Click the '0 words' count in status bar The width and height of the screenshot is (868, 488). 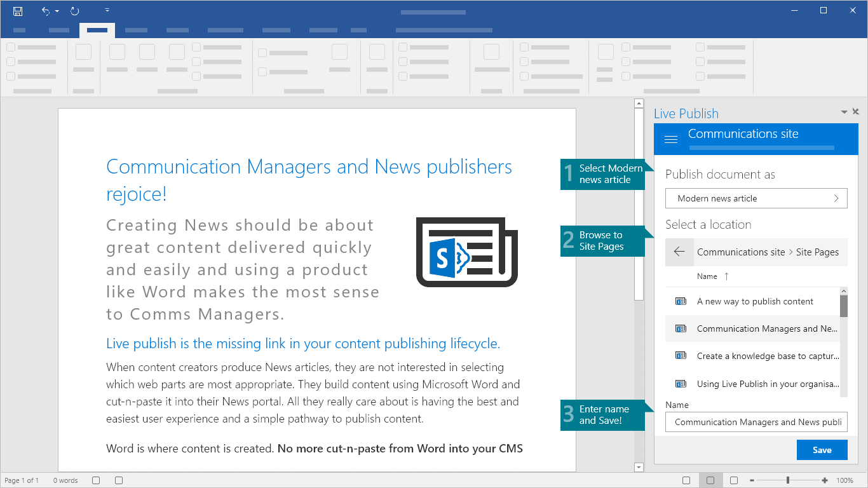pos(65,480)
